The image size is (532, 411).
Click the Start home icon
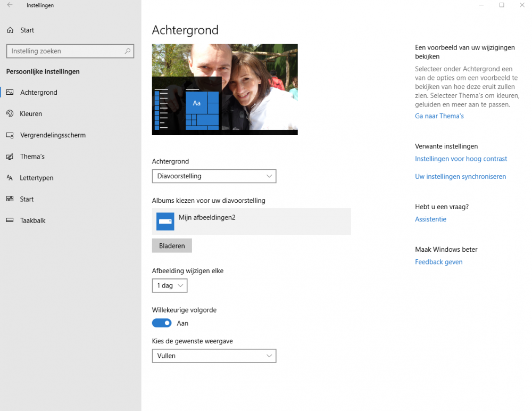pyautogui.click(x=10, y=30)
